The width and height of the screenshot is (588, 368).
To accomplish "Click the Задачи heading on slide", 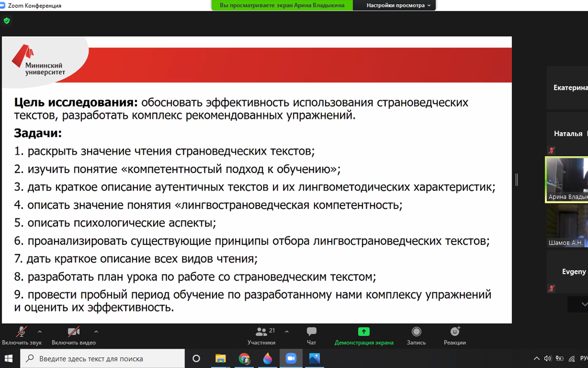I will 38,133.
